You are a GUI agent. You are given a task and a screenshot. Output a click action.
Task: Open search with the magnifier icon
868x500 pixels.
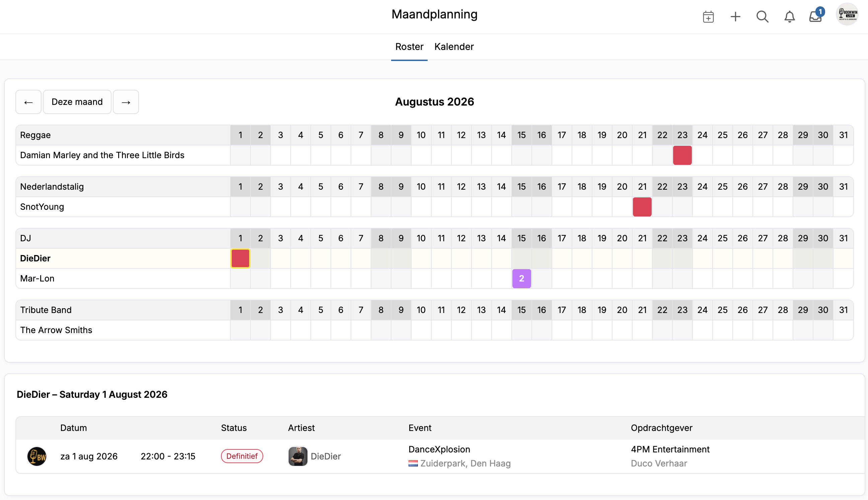[762, 16]
